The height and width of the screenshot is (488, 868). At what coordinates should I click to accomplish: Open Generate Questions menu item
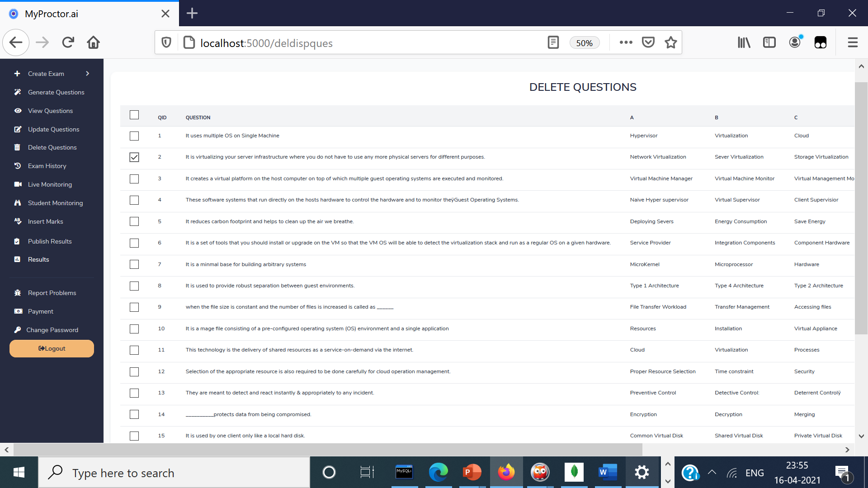[56, 92]
